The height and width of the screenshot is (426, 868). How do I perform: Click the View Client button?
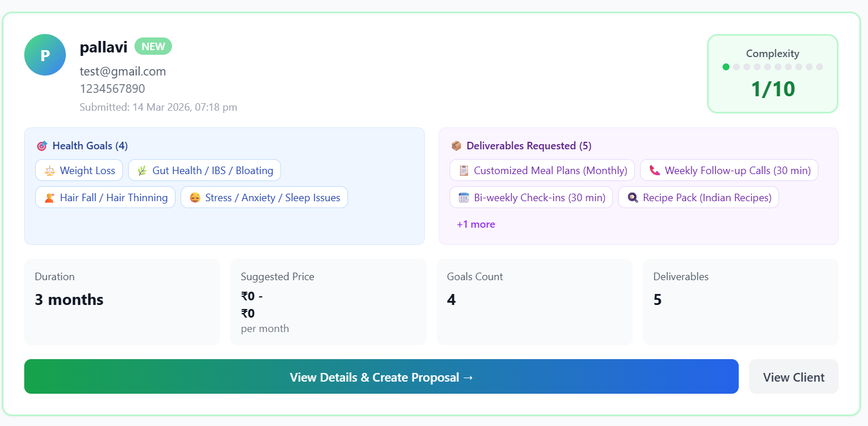794,377
